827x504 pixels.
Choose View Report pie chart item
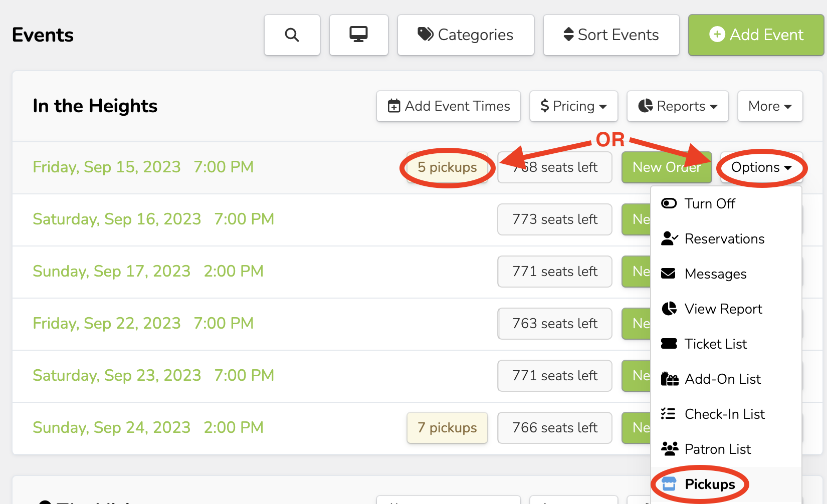click(x=723, y=309)
